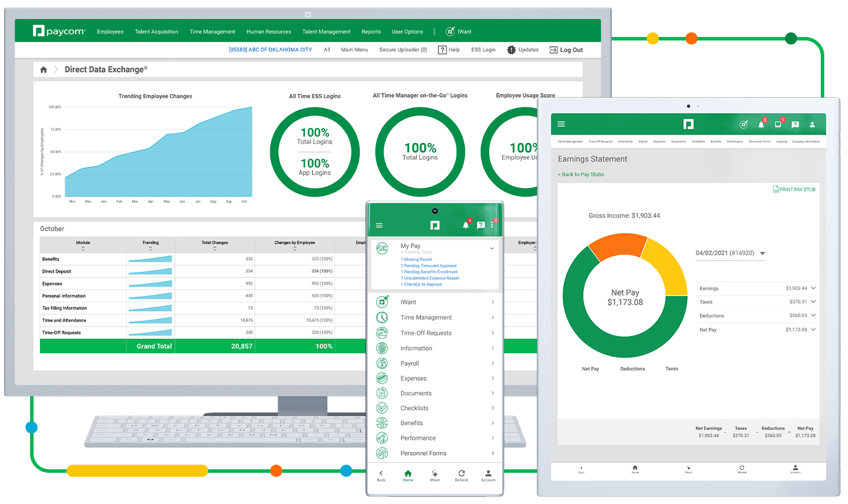Viewport: 848px width, 504px height.
Task: Tap the Information fingerprint icon on phone
Action: 382,348
